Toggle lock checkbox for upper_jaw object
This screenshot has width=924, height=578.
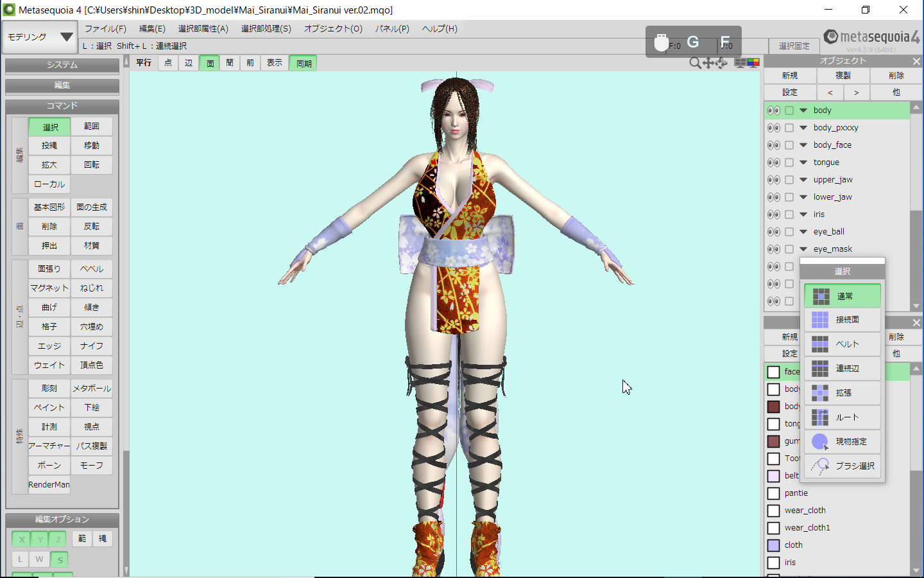[789, 180]
